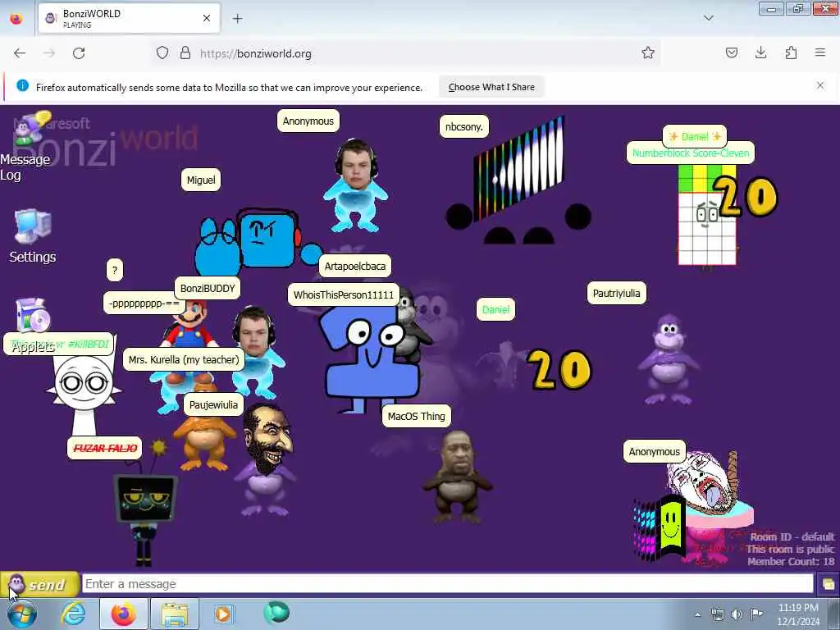Click the chat log icon beside message field
Viewport: 840px width, 630px height.
click(828, 584)
